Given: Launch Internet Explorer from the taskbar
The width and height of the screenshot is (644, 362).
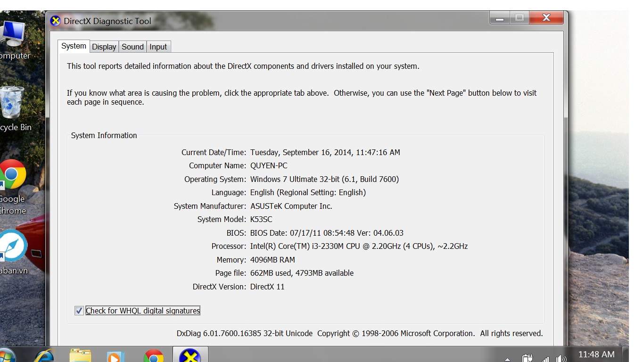Looking at the screenshot, I should pos(44,355).
